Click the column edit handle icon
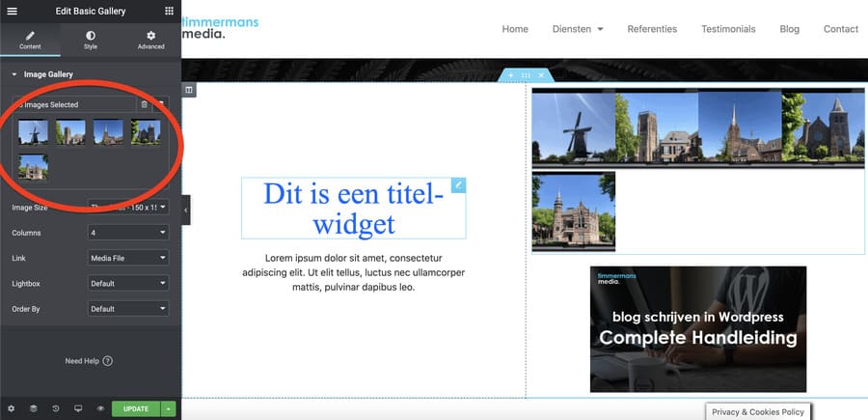This screenshot has height=420, width=868. click(x=189, y=90)
